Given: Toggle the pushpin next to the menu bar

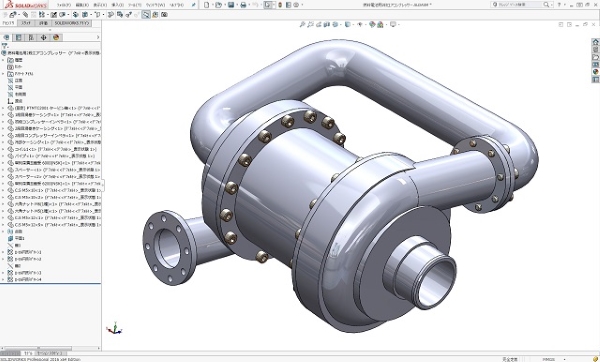Looking at the screenshot, I should (194, 5).
